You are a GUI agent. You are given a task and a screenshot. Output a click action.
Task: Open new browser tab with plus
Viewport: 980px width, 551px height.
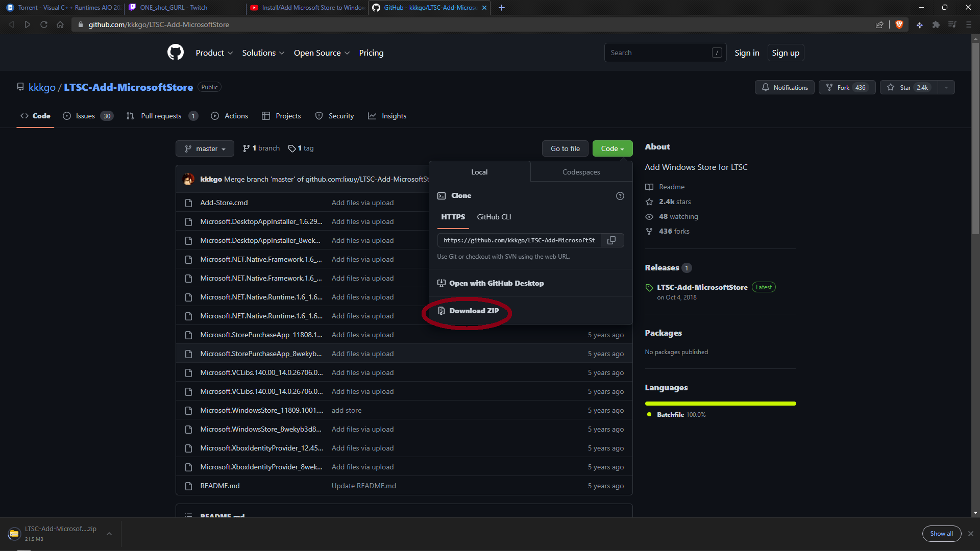tap(501, 8)
